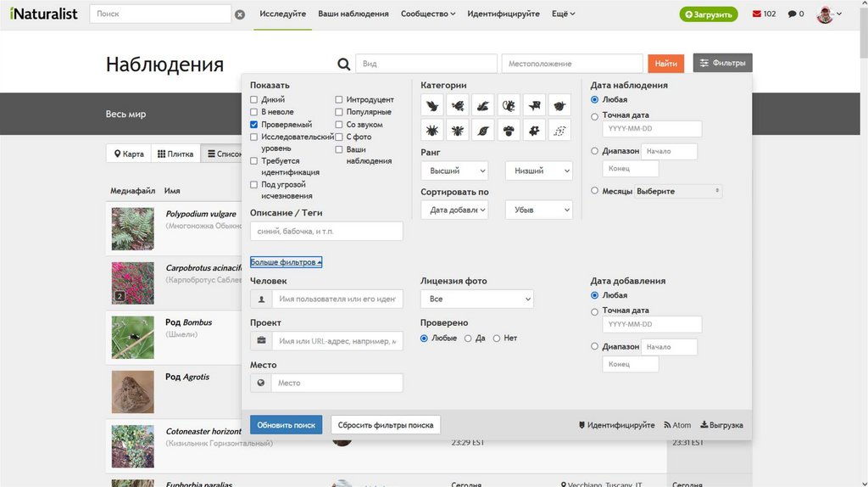Select the Insects category icon

click(x=457, y=131)
